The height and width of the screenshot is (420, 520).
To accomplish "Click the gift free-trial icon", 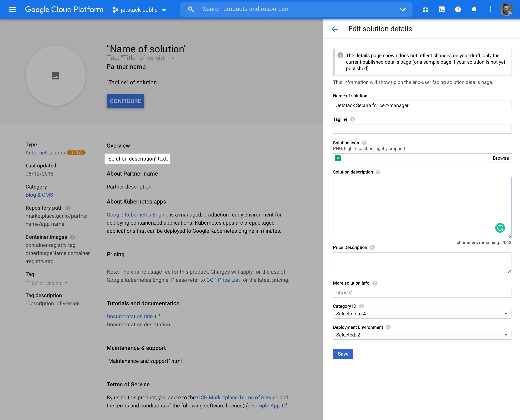I will click(425, 10).
